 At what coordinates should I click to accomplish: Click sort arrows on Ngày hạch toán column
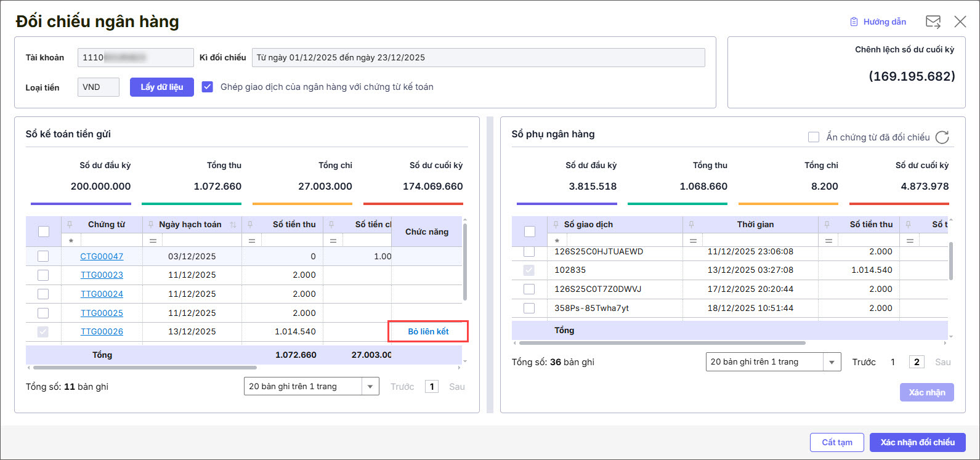(233, 225)
